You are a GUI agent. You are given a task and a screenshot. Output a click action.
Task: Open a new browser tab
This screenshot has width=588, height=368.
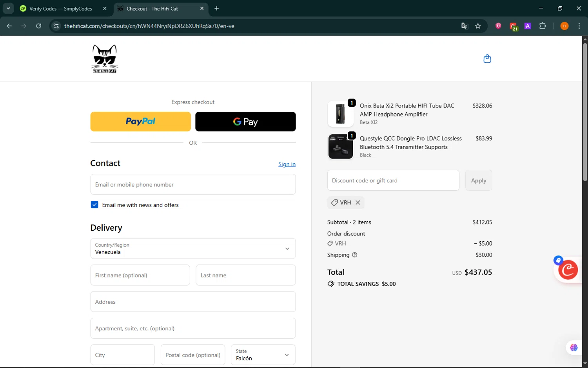coord(216,8)
